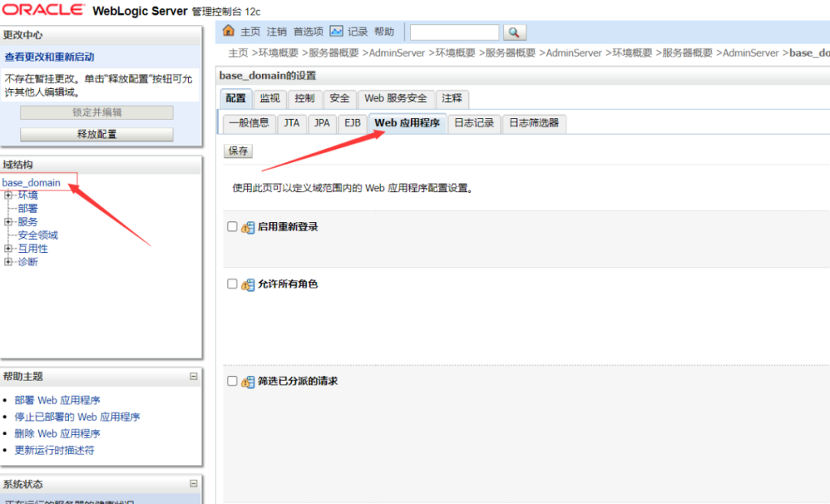Collapse the 帮助主题 panel

(x=193, y=376)
